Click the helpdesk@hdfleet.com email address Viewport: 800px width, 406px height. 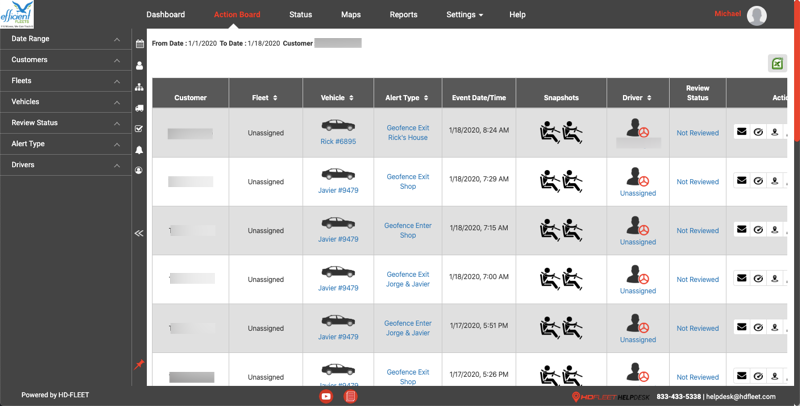pos(741,396)
